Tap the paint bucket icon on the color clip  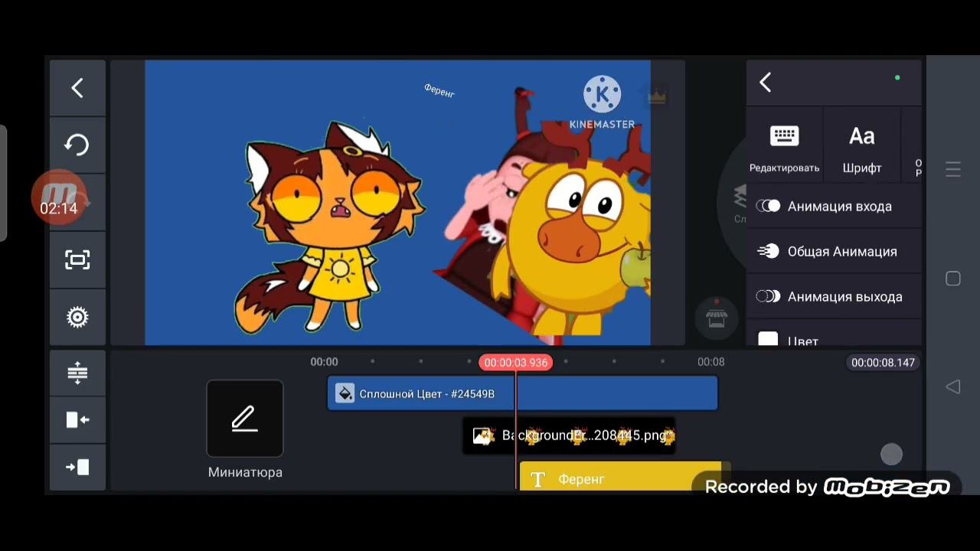click(x=345, y=393)
